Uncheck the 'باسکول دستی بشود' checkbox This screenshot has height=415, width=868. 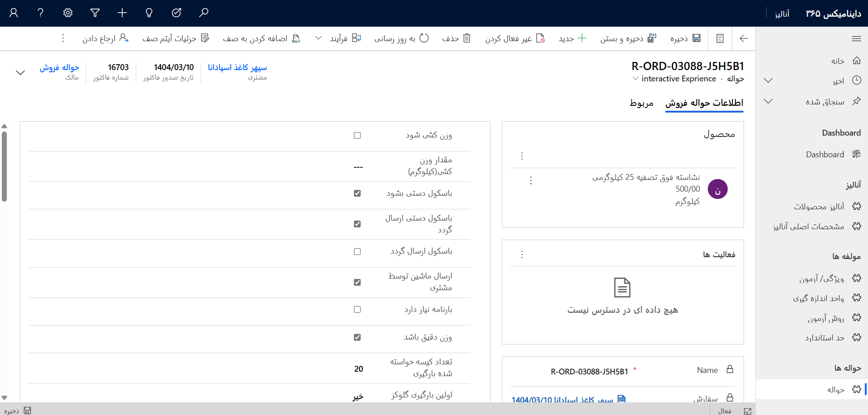pos(357,193)
